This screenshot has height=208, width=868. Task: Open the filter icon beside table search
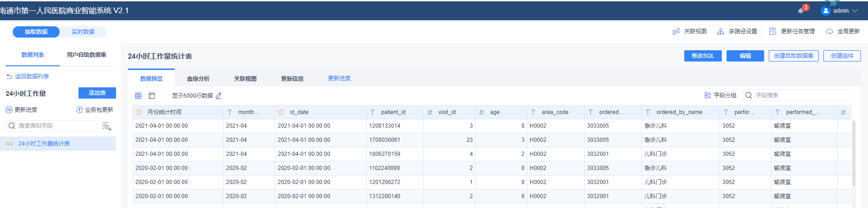[106, 126]
